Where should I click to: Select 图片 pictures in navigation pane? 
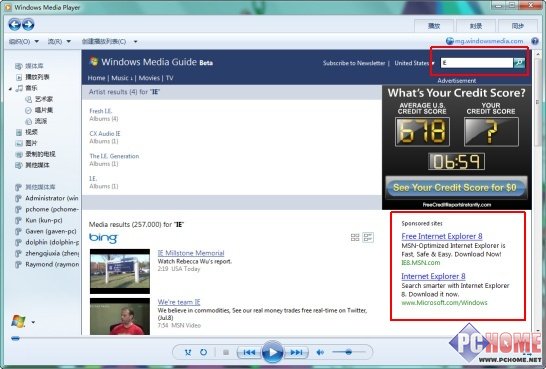(x=31, y=143)
